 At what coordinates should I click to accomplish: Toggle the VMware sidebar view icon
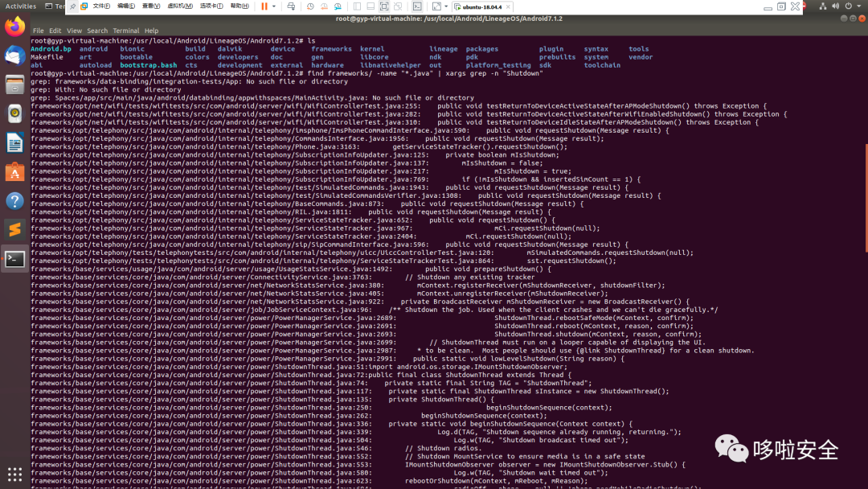pyautogui.click(x=357, y=6)
